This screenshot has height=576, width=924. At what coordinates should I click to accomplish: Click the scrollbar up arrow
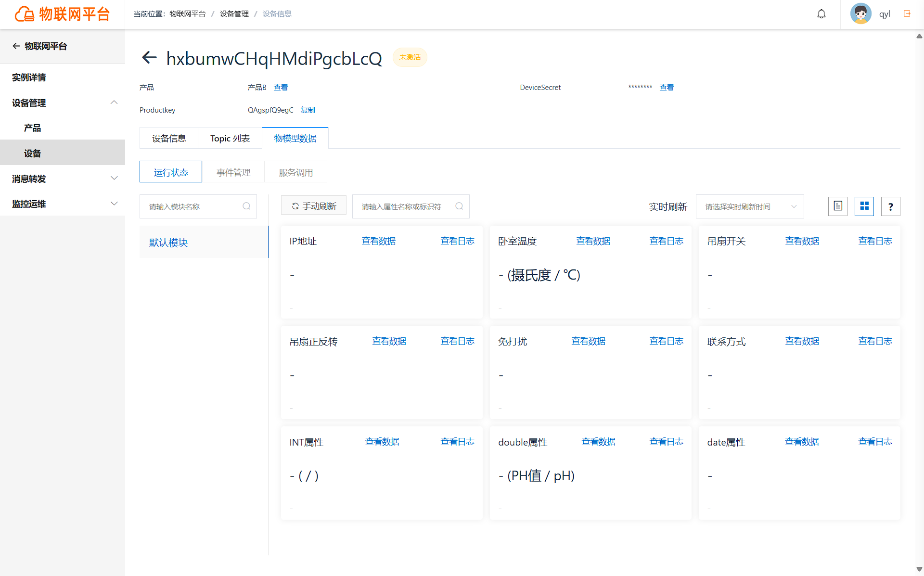(919, 36)
